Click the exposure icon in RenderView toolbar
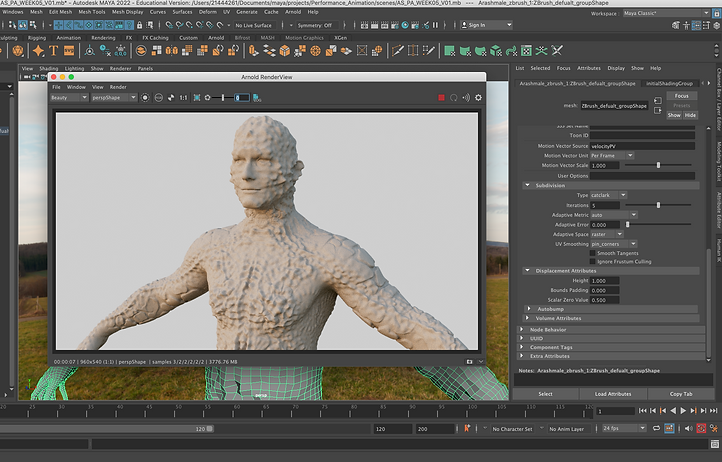This screenshot has width=722, height=462. coord(208,98)
